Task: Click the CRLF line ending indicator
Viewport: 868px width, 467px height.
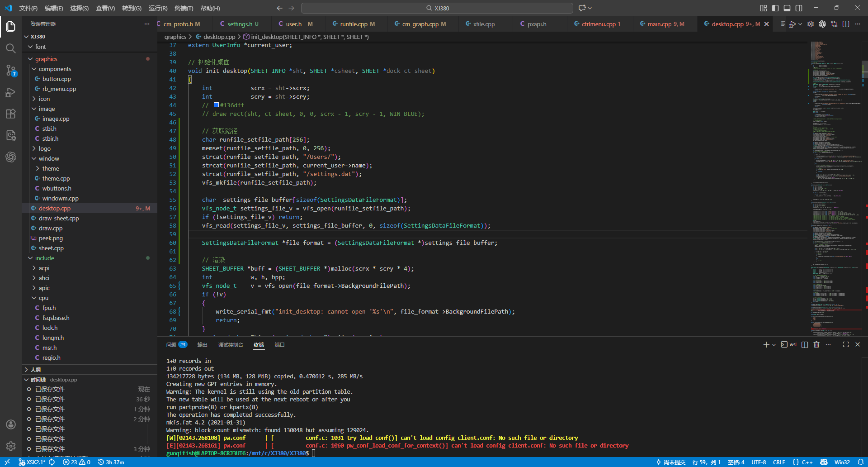Action: tap(779, 462)
